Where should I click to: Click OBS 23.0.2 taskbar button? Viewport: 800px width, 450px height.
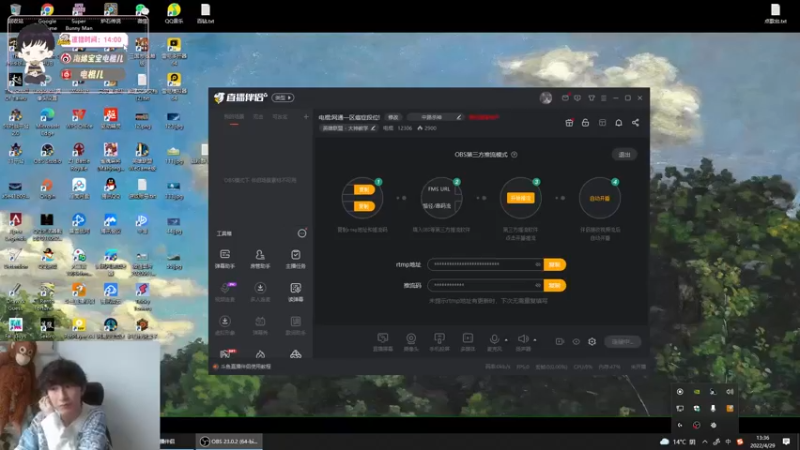(x=229, y=441)
